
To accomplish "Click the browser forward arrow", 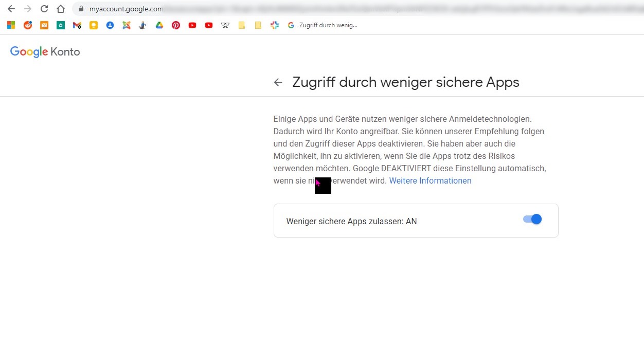I will tap(28, 9).
